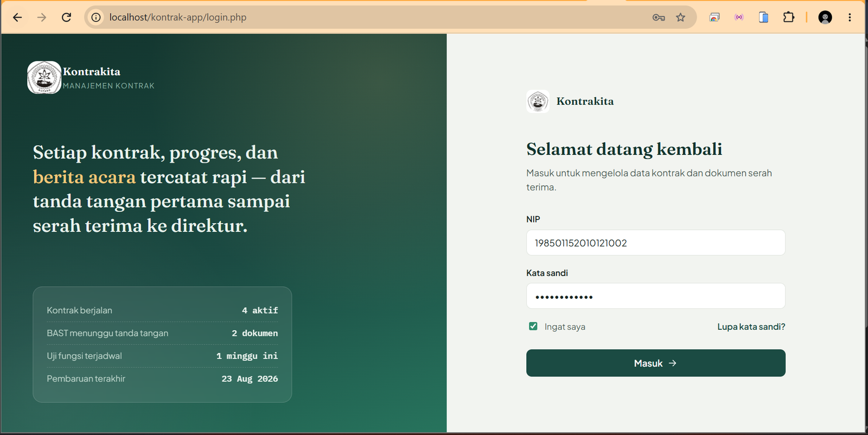Click the Kontrakita logo in green panel
Viewport: 868px width, 435px height.
pos(44,77)
